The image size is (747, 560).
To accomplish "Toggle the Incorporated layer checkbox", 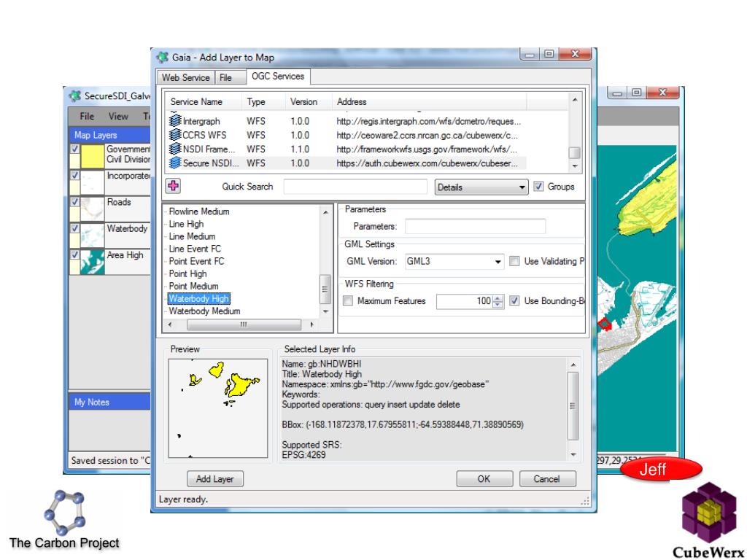I will click(75, 175).
